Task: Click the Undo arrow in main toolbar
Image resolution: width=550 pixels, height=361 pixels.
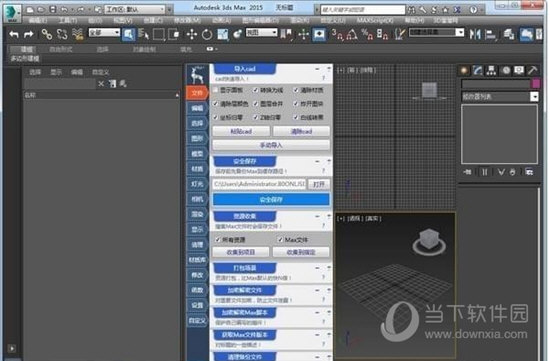Action: [x=14, y=34]
